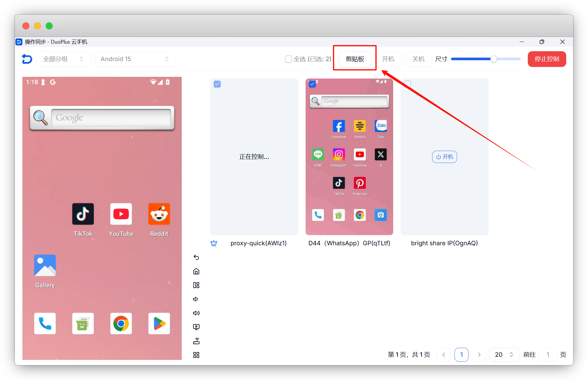Expand the 全部分组 group dropdown

[x=63, y=59]
